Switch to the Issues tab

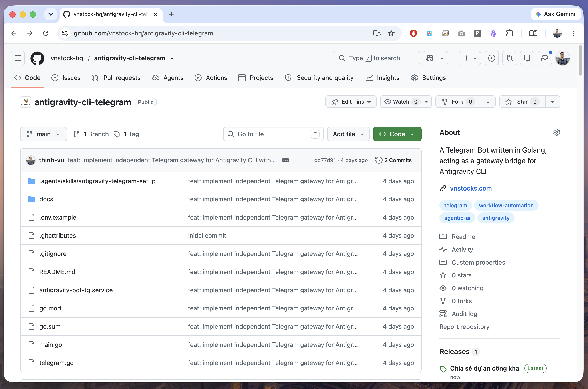pyautogui.click(x=66, y=78)
